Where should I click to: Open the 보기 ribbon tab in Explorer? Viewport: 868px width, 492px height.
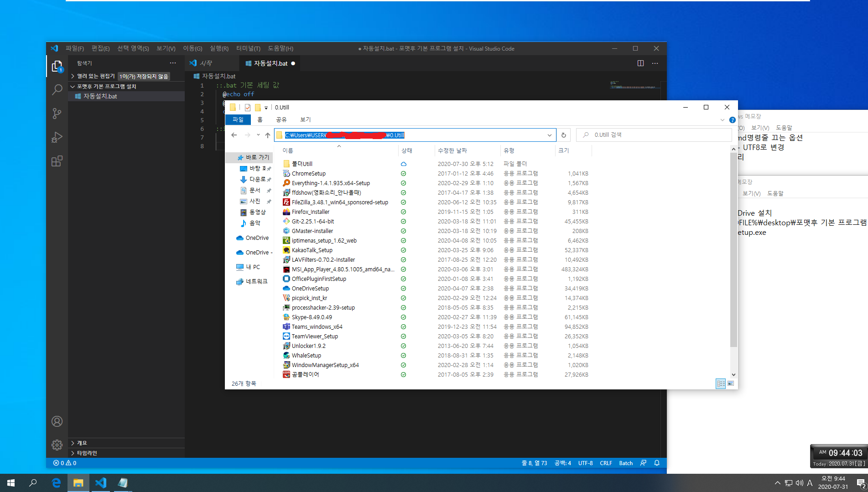pos(306,119)
